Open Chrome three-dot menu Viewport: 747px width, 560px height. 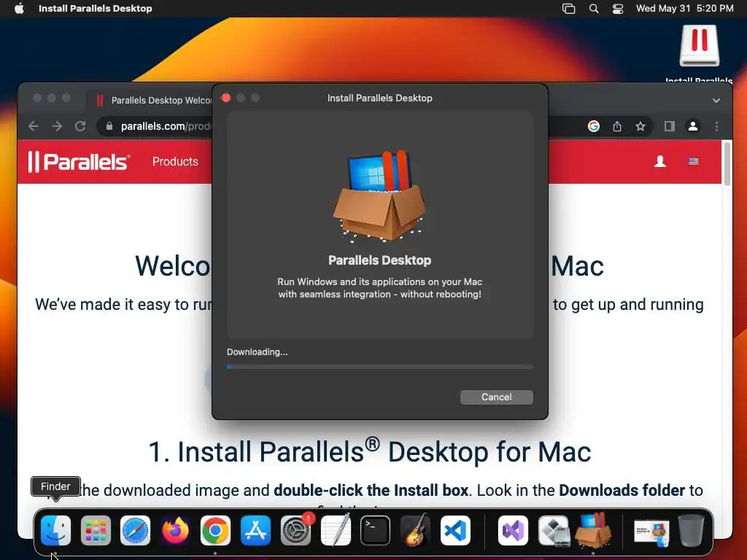point(716,126)
